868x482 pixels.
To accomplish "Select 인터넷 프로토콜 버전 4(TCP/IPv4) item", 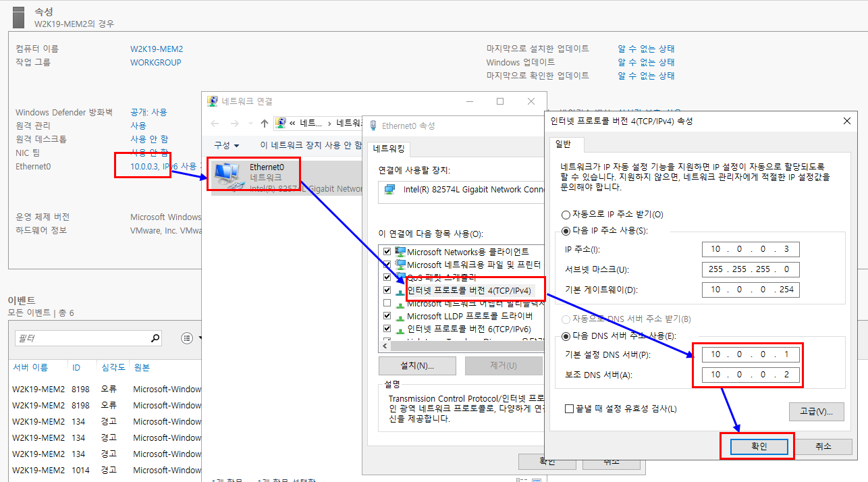I will coord(468,290).
